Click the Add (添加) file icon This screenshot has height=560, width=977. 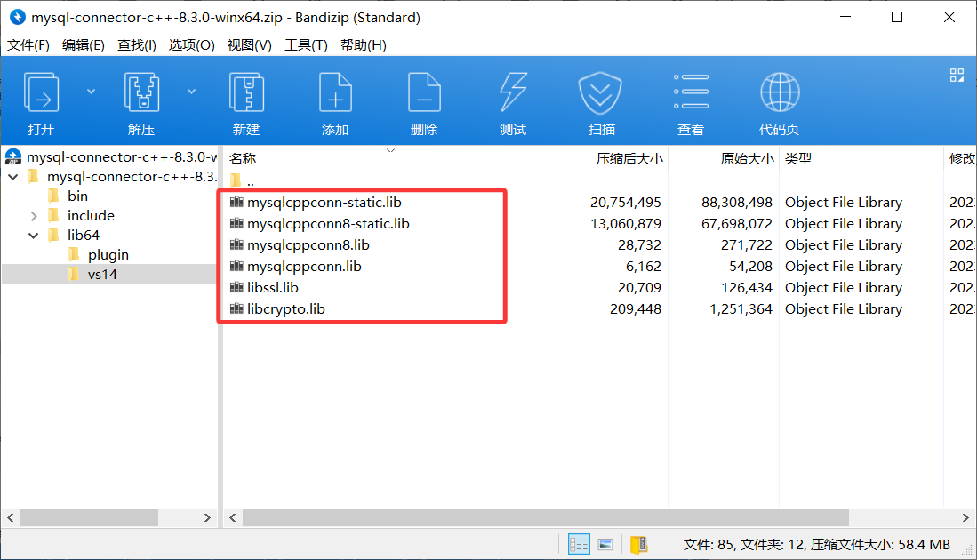click(x=335, y=93)
